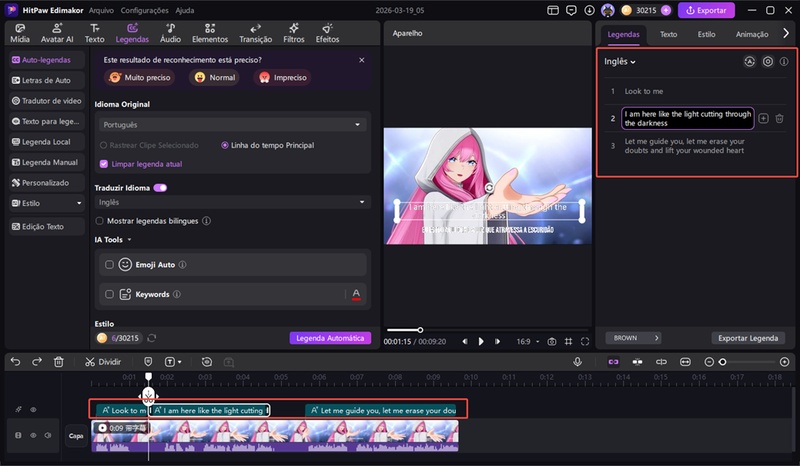Take a snapshot of the preview frame
800x466 pixels.
552,341
